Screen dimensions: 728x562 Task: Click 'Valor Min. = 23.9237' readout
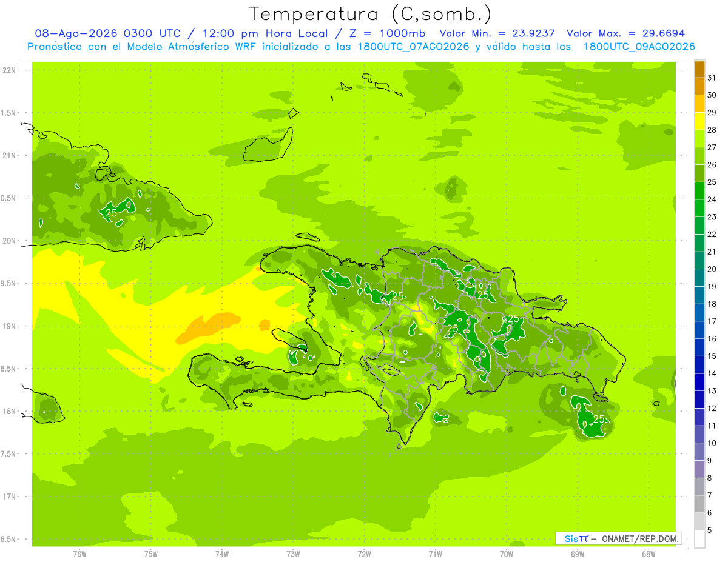[x=497, y=34]
